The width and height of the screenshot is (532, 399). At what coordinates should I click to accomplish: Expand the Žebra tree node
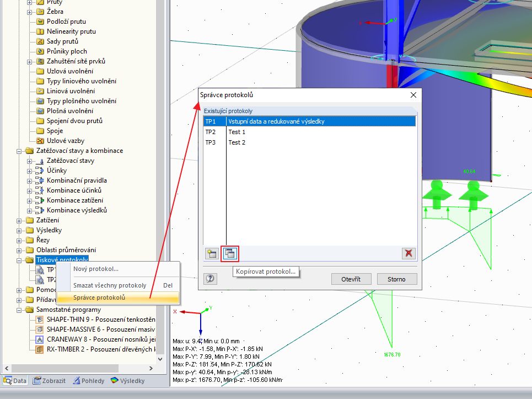pos(30,12)
